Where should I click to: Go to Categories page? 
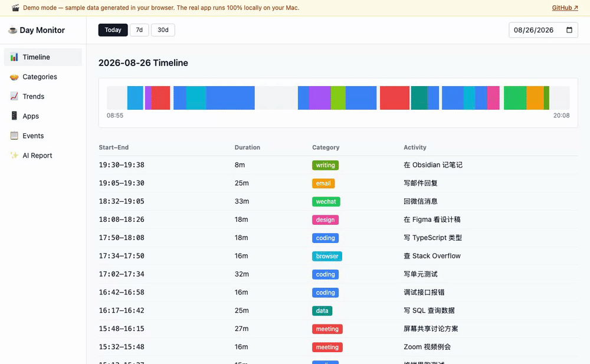[x=43, y=77]
